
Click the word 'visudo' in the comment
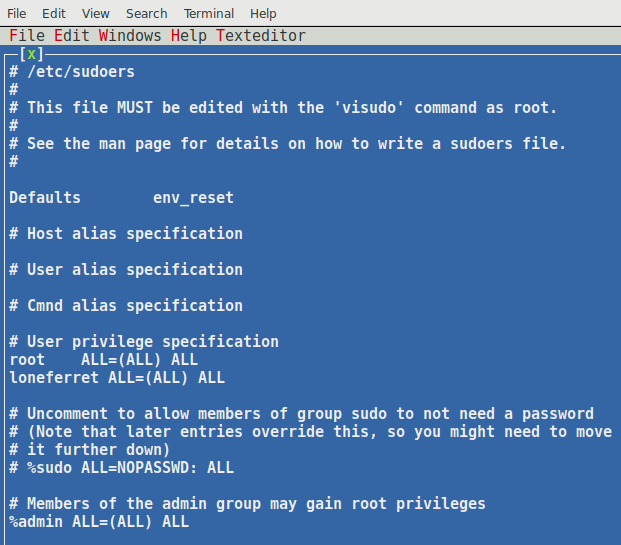point(369,108)
